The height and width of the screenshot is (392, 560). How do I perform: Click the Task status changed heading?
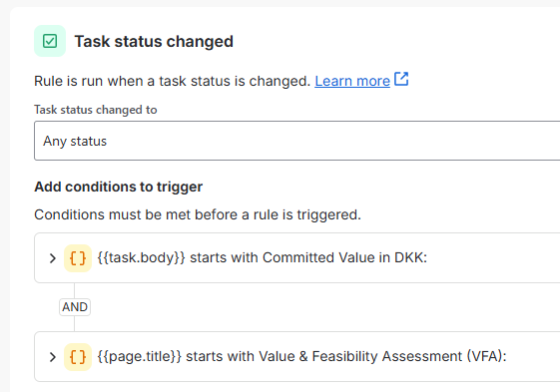154,42
